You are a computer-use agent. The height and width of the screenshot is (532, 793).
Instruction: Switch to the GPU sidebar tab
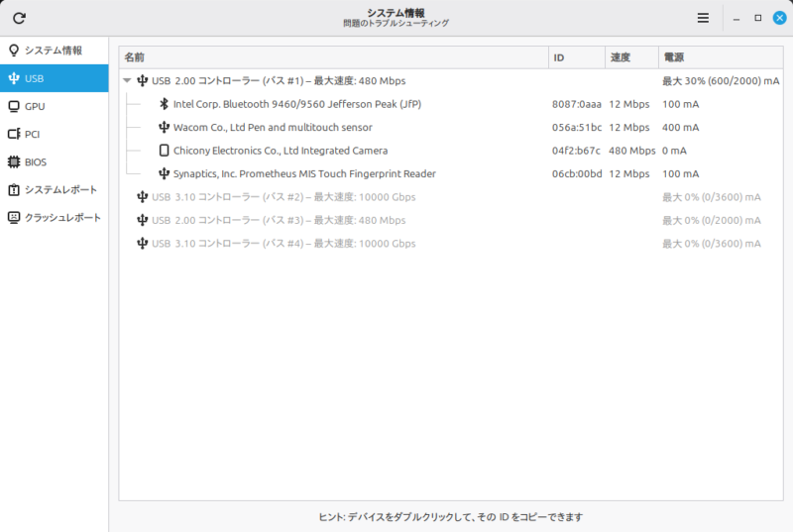click(x=35, y=106)
